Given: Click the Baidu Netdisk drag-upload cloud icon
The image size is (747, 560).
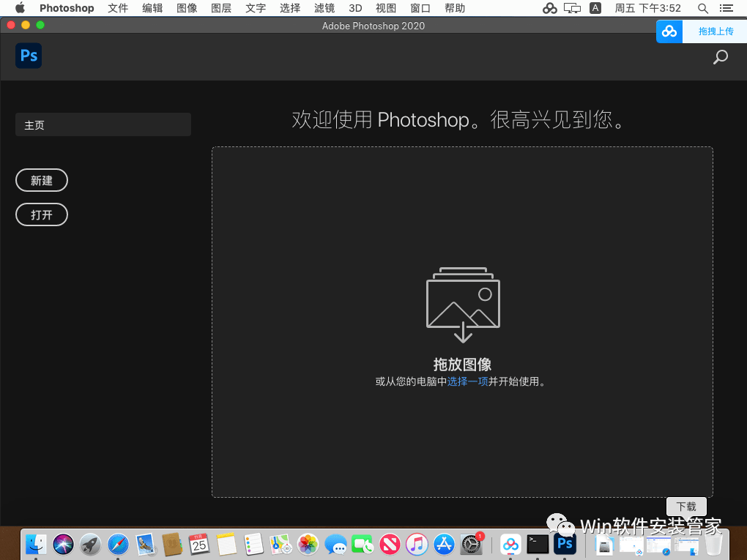Looking at the screenshot, I should pos(669,32).
